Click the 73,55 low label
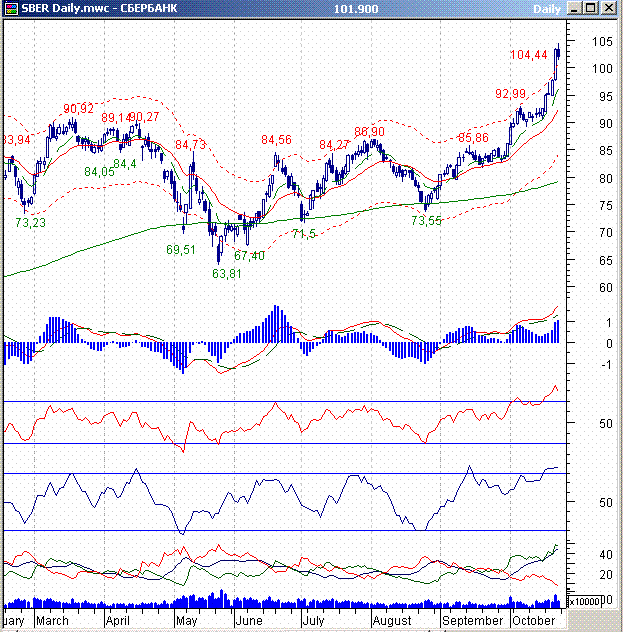Screen dimensions: 624x632 [426, 220]
